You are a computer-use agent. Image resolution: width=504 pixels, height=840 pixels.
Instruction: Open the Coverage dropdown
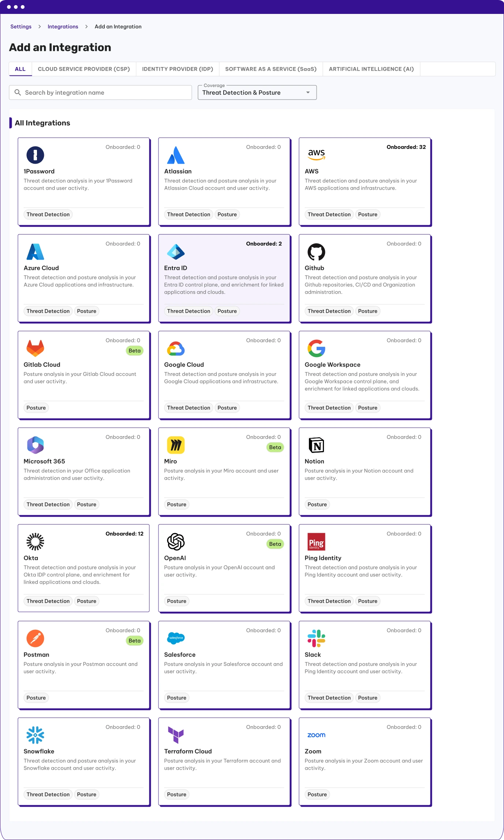(257, 93)
